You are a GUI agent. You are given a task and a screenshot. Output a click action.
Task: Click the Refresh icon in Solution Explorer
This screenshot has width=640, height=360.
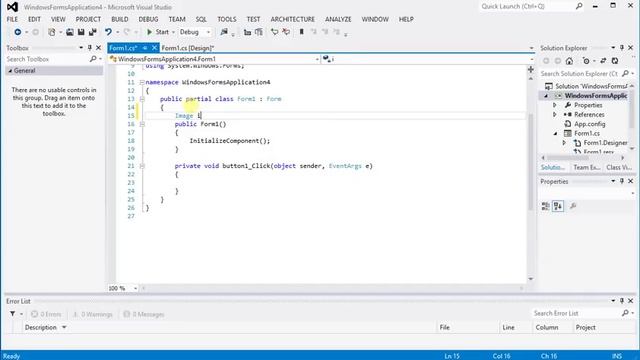[615, 61]
